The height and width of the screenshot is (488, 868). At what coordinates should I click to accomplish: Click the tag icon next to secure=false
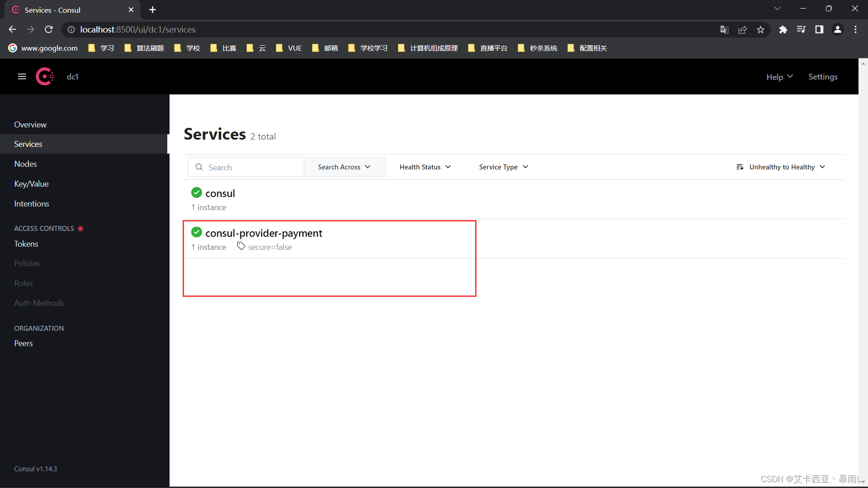tap(241, 246)
